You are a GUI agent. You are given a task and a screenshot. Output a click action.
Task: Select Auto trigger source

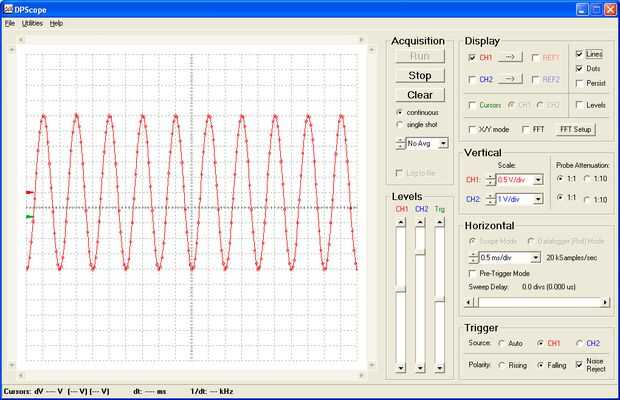click(501, 343)
